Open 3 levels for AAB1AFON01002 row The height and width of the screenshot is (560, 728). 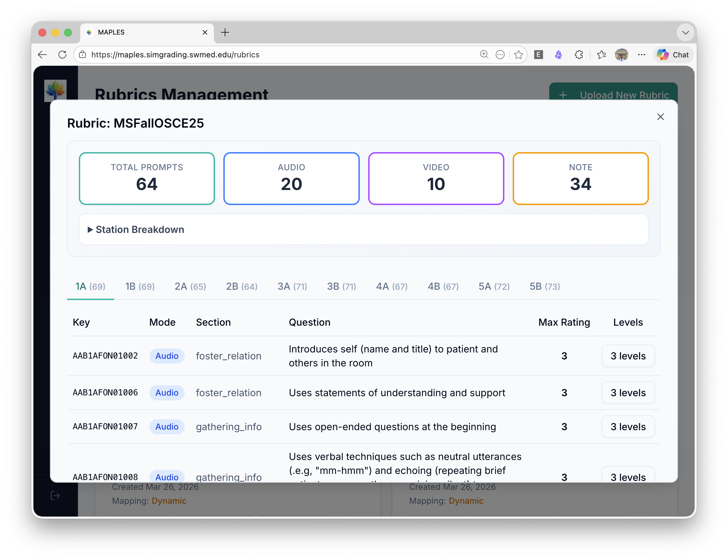(628, 356)
